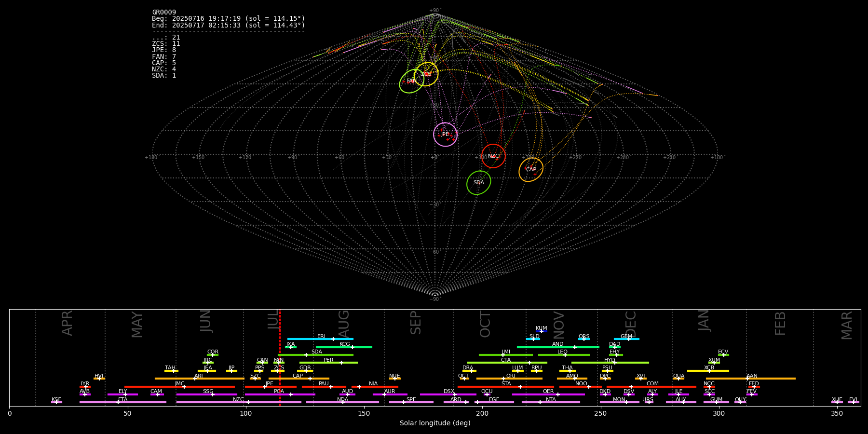Click the '...: 21' legend entry

(166, 38)
